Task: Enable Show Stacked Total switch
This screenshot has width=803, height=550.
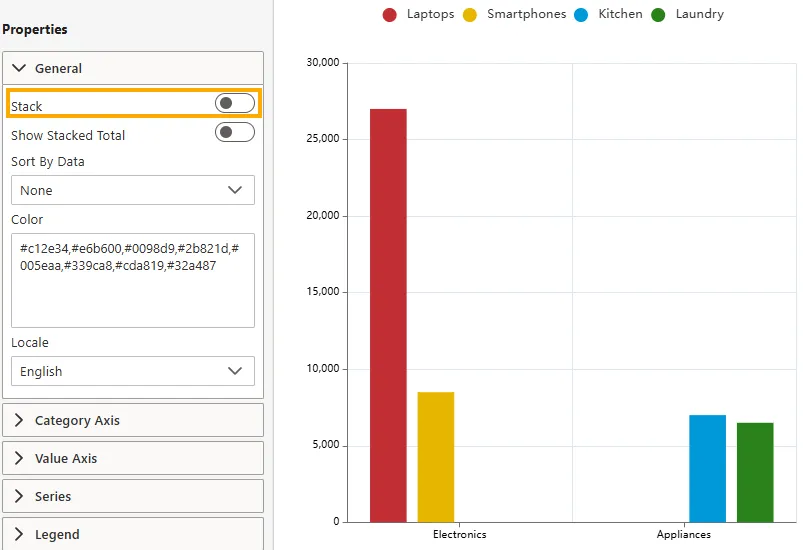Action: [x=234, y=132]
